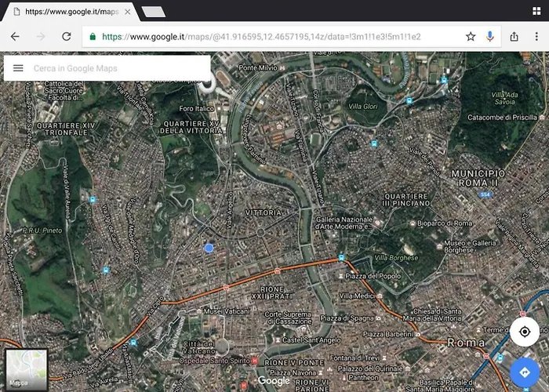549x392 pixels.
Task: Go back using the browser back arrow
Action: click(15, 36)
